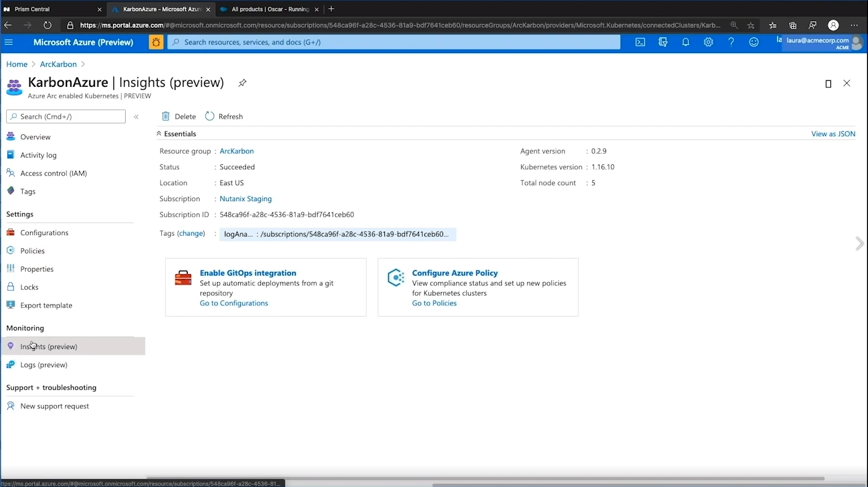868x487 pixels.
Task: Open Cloud Shell from the top bar
Action: 640,42
